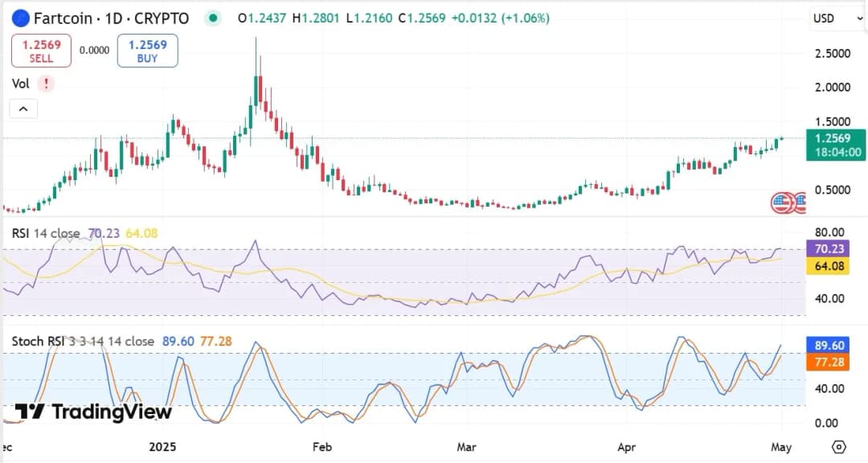Screen dimensions: 868x463
Task: Collapse the indicator legend with the chevron
Action: point(23,109)
